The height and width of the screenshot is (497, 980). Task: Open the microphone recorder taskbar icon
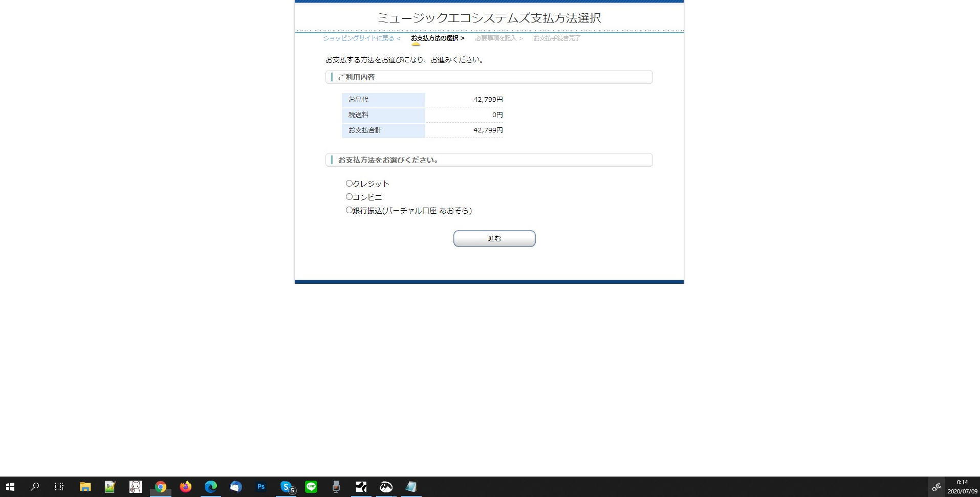[336, 487]
